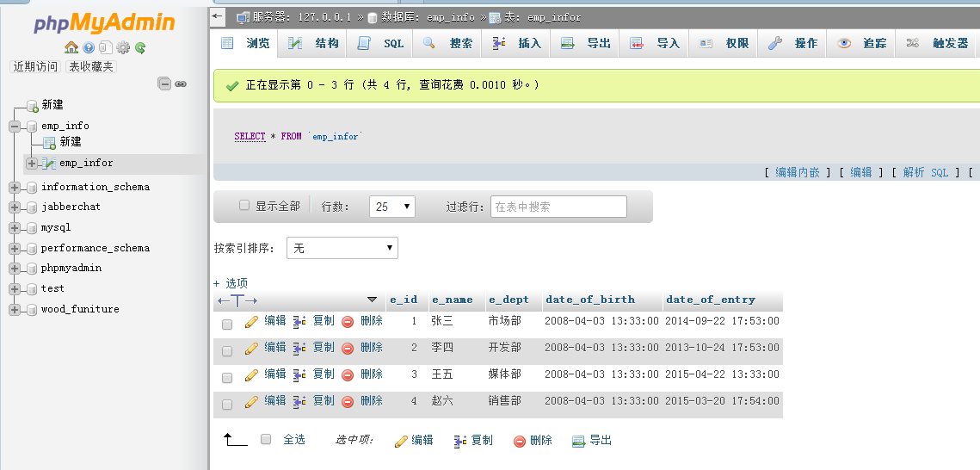Expand the emp_infor table node
This screenshot has height=470, width=980.
[32, 164]
